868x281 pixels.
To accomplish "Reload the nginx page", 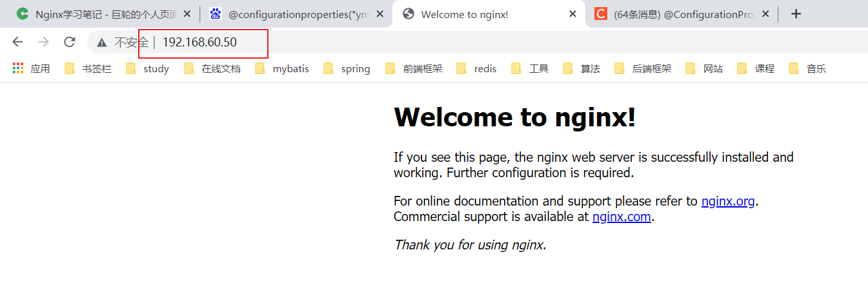I will tap(70, 42).
